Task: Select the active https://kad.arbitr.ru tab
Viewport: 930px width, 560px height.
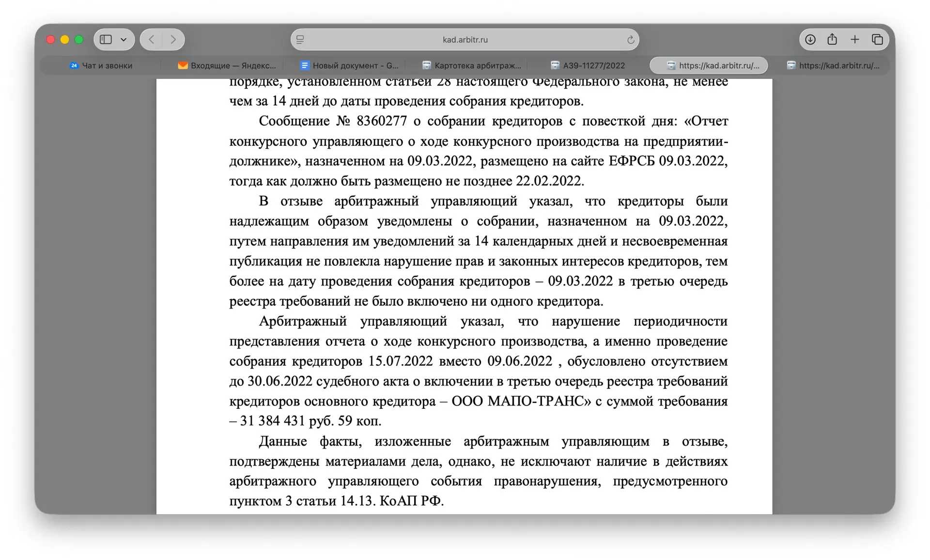Action: coord(709,65)
